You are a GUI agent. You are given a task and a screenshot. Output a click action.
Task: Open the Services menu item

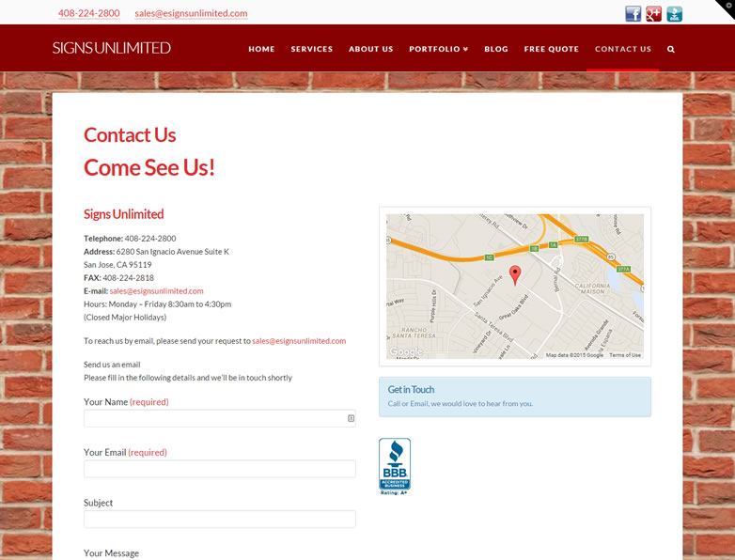point(311,49)
